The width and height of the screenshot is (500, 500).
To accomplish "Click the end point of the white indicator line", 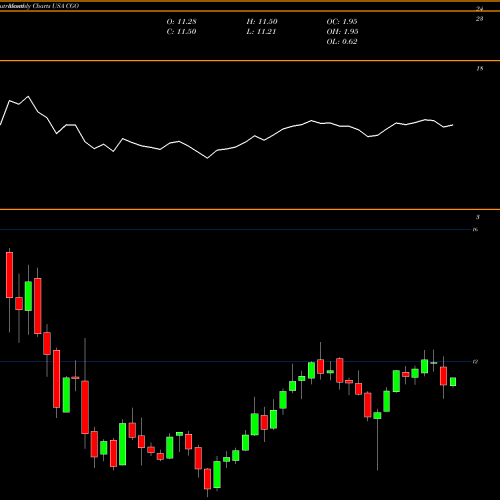I will pos(453,125).
